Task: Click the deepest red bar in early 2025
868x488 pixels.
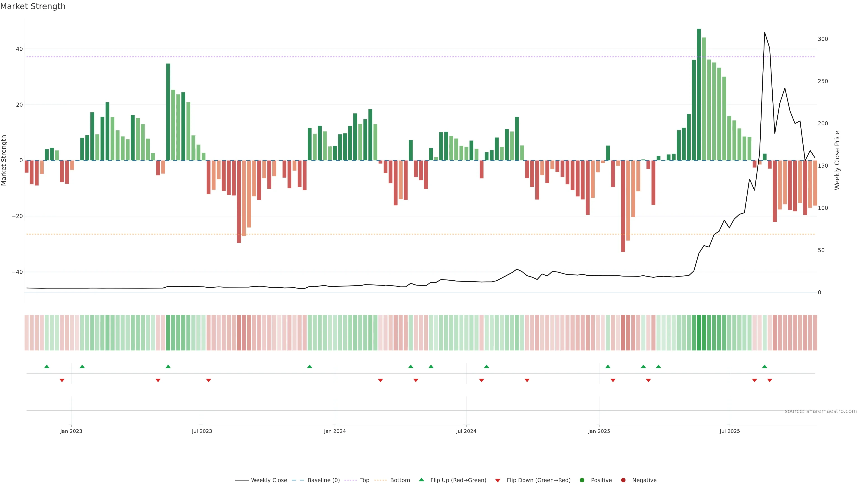Action: (x=623, y=206)
